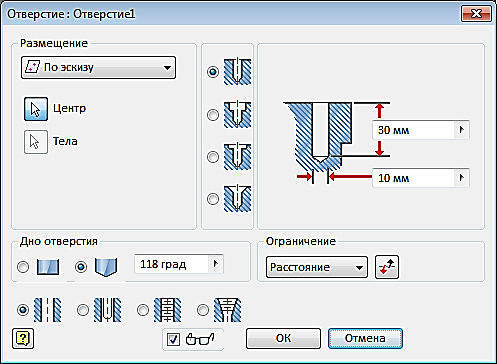Select the counterbore hole type icon
Image resolution: width=497 pixels, height=364 pixels.
237,115
